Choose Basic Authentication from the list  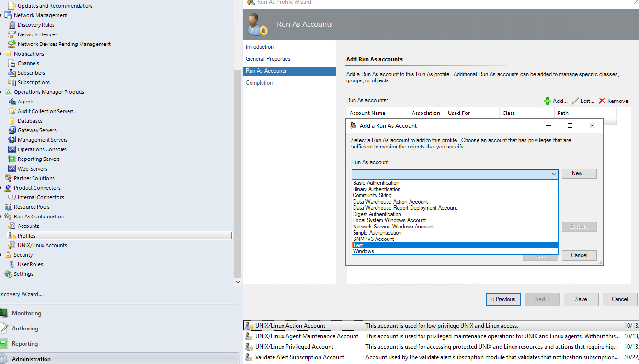[455, 183]
